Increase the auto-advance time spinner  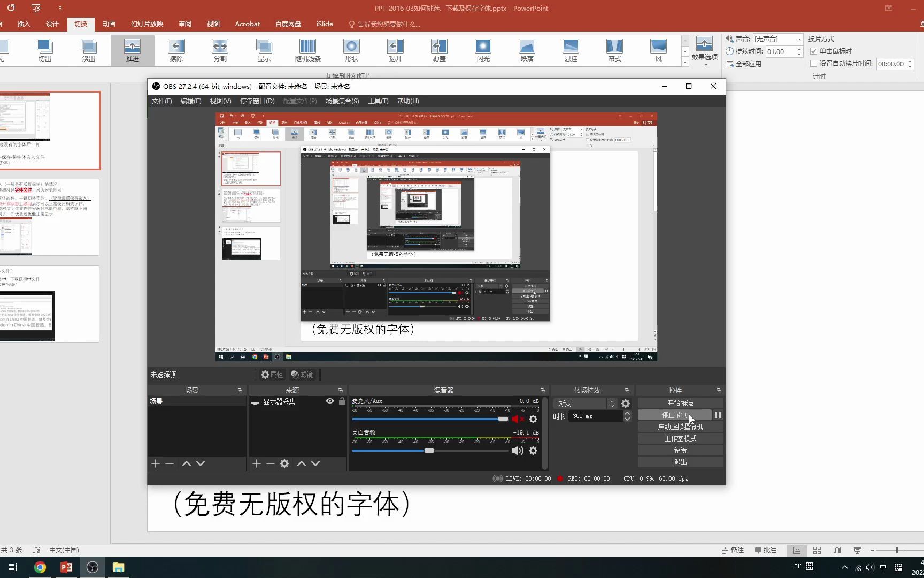coord(910,62)
